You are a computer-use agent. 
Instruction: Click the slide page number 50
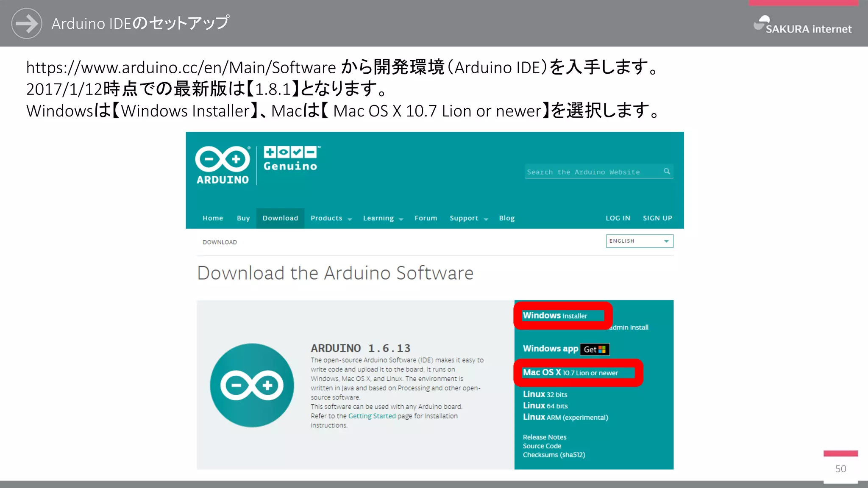point(840,469)
